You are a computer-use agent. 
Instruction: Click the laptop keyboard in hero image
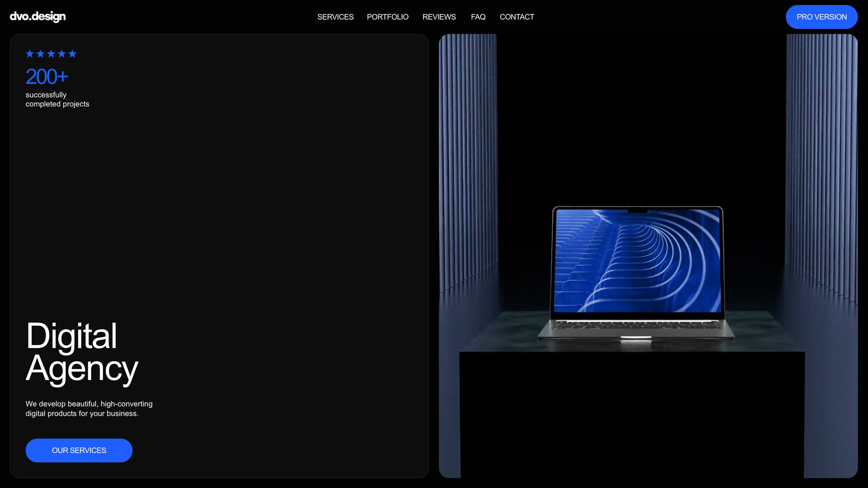(636, 326)
